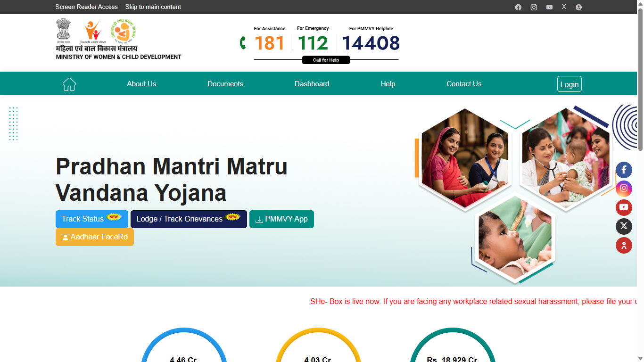Click the green phone handset icon

(x=243, y=43)
